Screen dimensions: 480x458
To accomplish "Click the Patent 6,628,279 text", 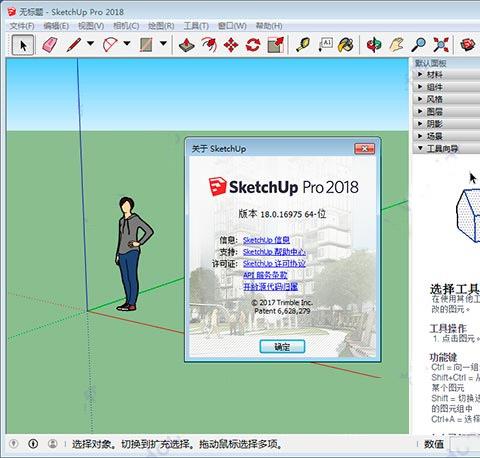I will click(282, 311).
